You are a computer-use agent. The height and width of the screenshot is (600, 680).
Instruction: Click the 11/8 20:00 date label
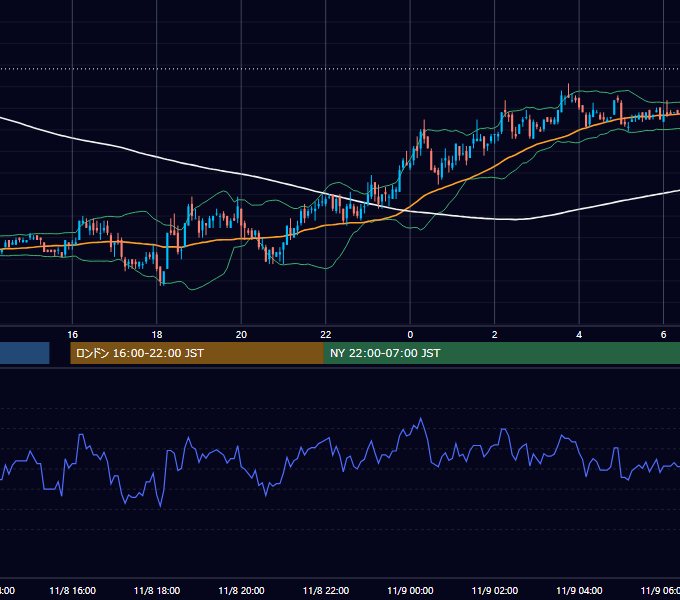[241, 590]
